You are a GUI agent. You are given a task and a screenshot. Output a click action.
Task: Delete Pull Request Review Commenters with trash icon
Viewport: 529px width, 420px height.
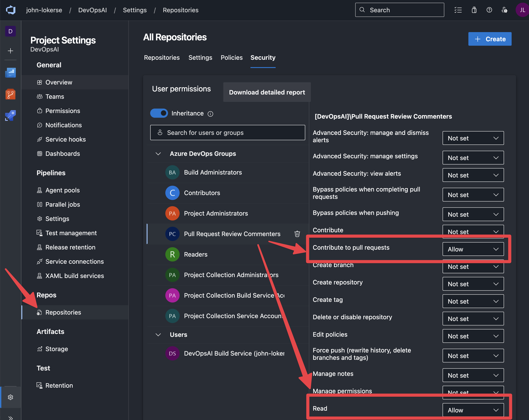click(x=297, y=234)
